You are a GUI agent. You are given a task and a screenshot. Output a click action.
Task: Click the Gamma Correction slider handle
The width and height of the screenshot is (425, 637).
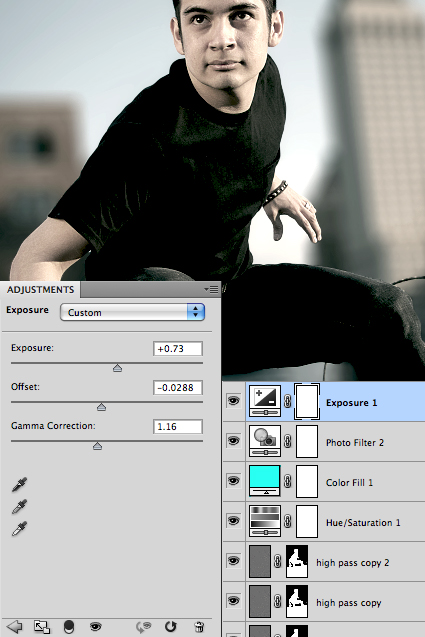97,446
